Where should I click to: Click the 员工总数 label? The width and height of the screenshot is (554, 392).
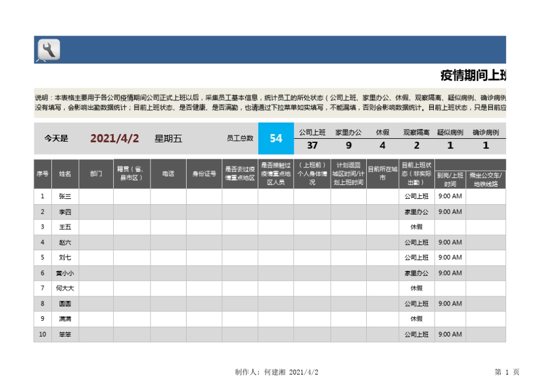(240, 138)
